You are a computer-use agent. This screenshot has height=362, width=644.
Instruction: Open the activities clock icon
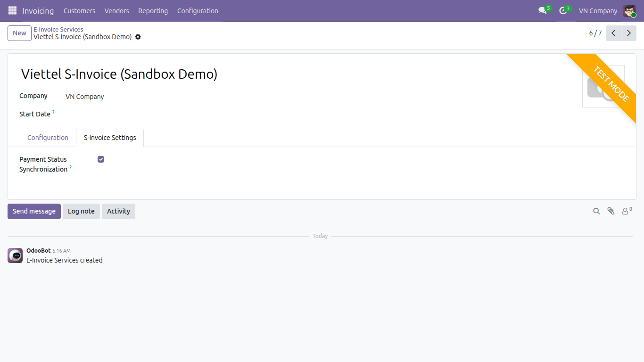562,10
